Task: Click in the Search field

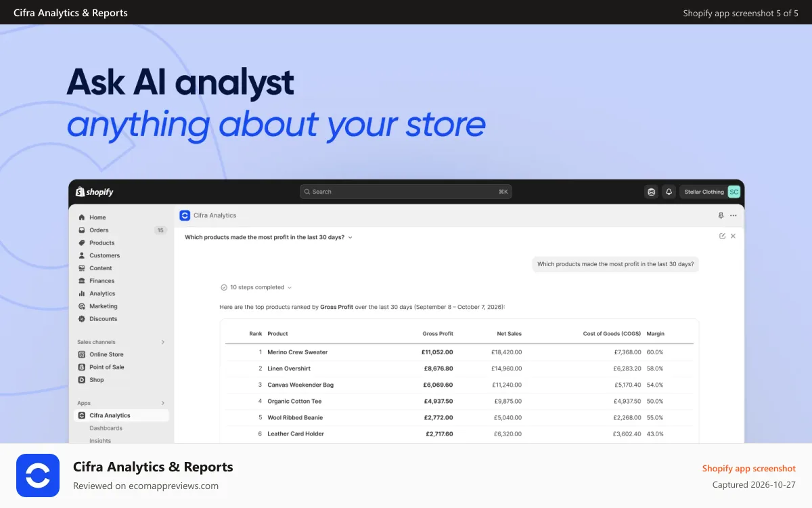Action: pyautogui.click(x=406, y=192)
